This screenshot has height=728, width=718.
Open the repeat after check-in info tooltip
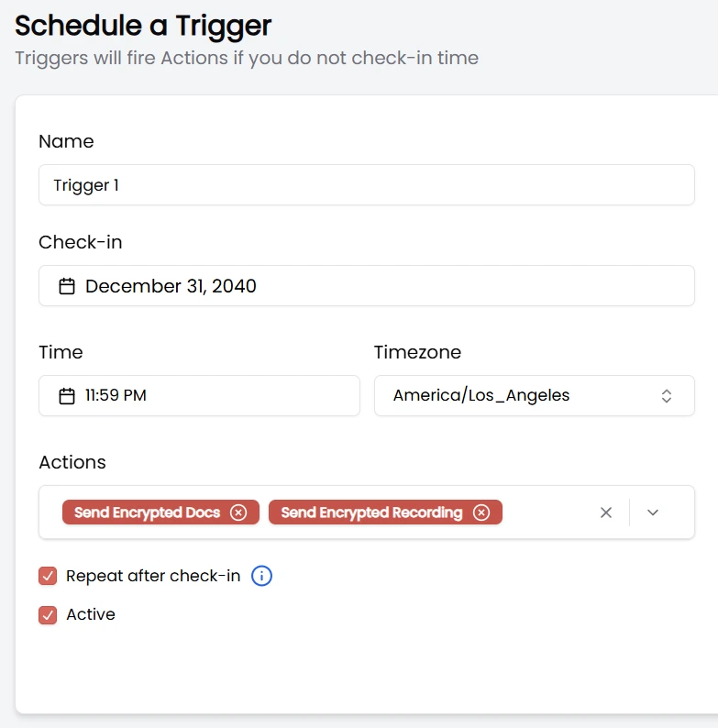coord(262,576)
